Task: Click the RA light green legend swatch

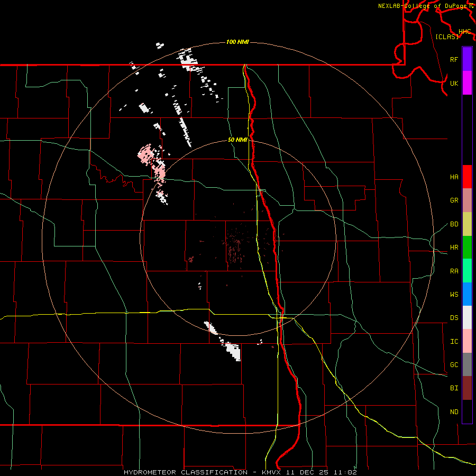Action: 467,271
